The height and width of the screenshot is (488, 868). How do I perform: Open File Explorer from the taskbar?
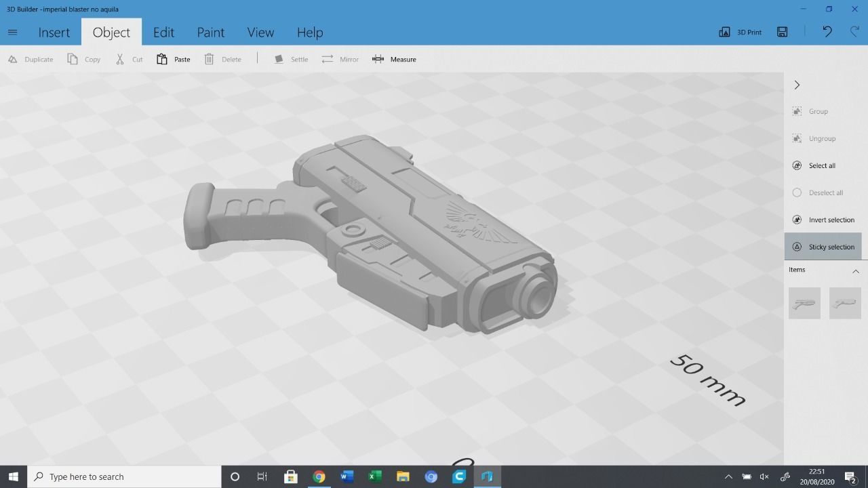[403, 476]
